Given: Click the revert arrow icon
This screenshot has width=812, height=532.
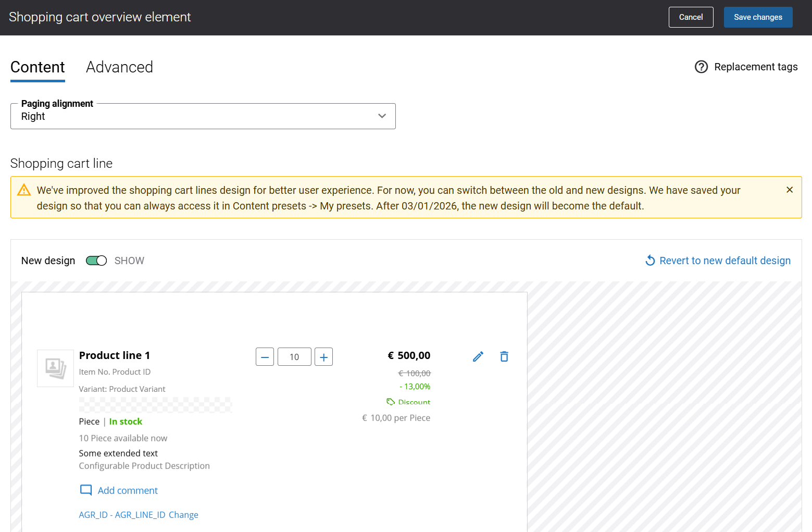Looking at the screenshot, I should (x=650, y=261).
